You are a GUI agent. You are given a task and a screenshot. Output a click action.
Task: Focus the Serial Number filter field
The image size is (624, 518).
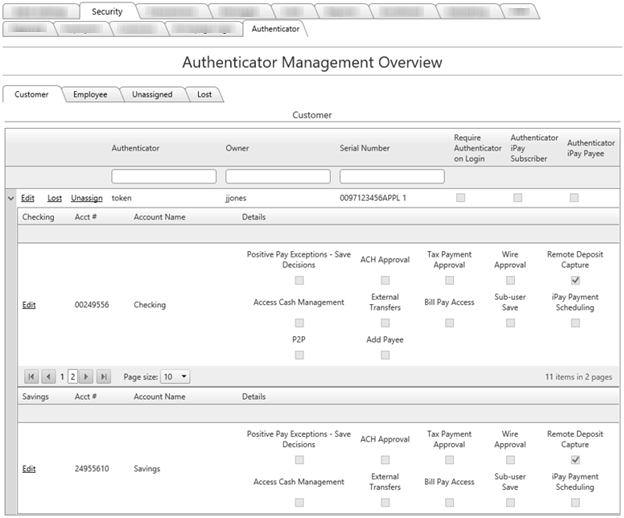coord(392,176)
